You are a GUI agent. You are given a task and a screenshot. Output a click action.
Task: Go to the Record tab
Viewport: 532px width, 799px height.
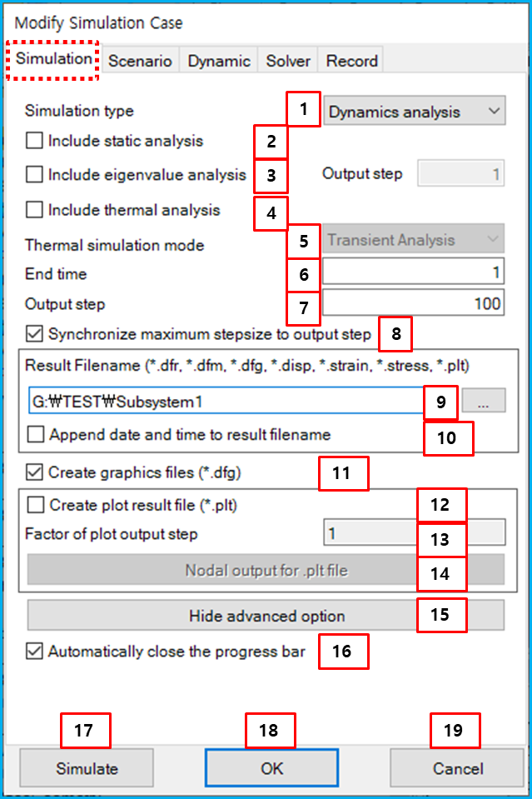pyautogui.click(x=352, y=61)
